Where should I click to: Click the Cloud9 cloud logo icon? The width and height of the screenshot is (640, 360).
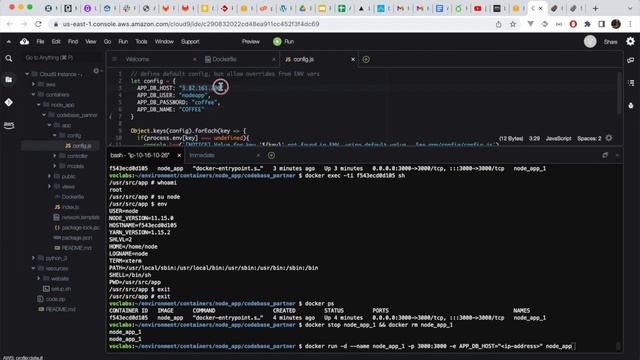tap(24, 41)
